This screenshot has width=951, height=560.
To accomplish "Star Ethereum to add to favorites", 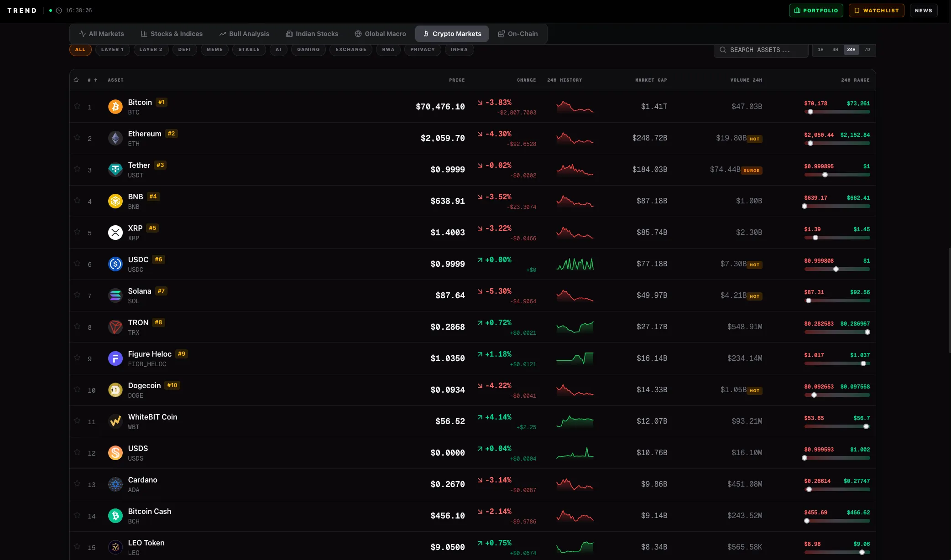I will point(77,137).
